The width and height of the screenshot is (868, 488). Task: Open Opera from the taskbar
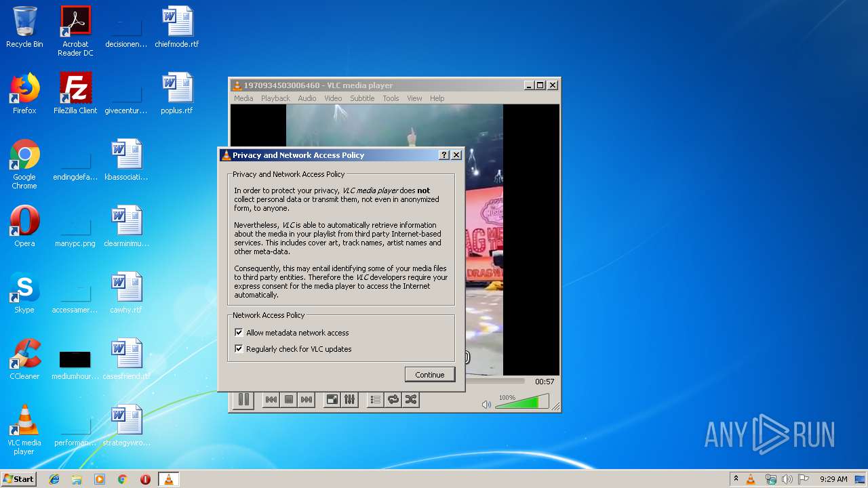pyautogui.click(x=145, y=479)
